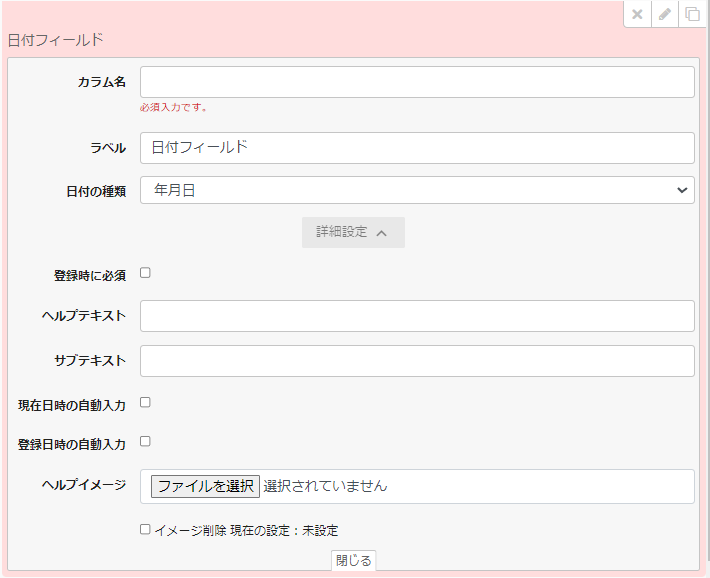Image resolution: width=710 pixels, height=578 pixels.
Task: Select the サブテキスト input field
Action: click(x=417, y=361)
